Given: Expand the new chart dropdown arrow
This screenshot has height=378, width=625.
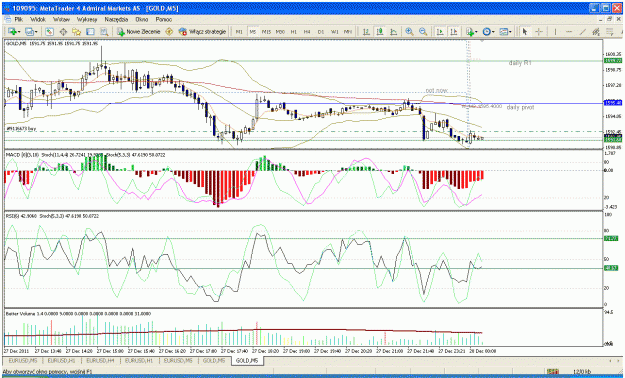Looking at the screenshot, I should 19,32.
